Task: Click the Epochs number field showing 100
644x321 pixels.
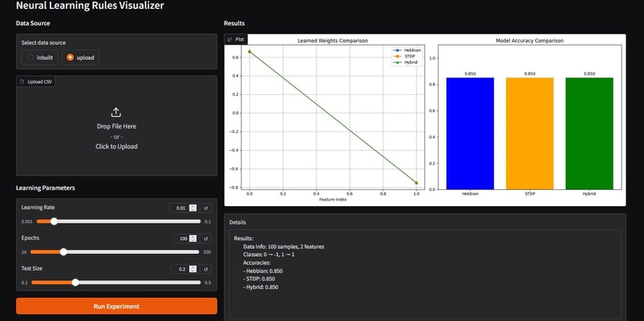Action: click(185, 239)
